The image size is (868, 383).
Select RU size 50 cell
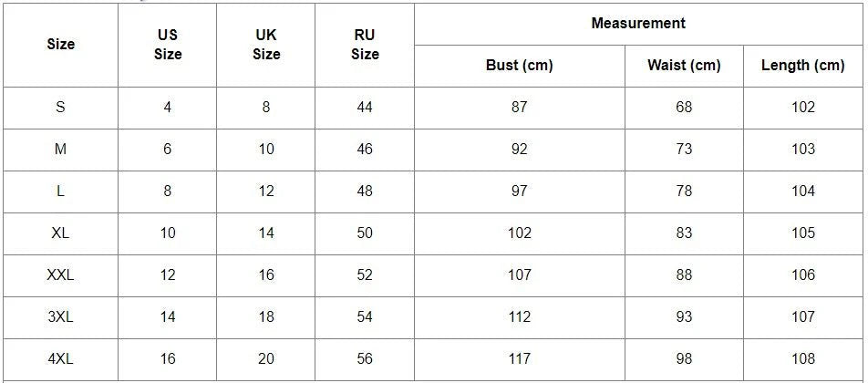tap(365, 233)
